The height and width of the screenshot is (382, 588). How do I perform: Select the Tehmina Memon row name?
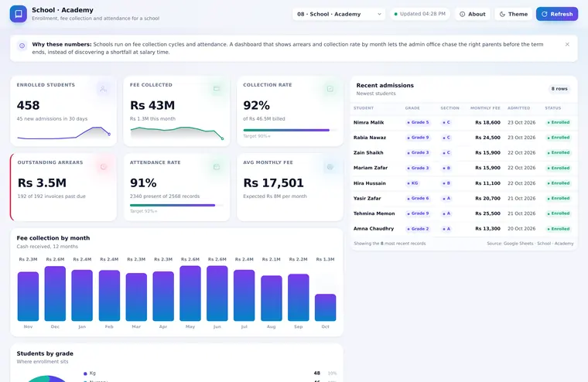[374, 213]
